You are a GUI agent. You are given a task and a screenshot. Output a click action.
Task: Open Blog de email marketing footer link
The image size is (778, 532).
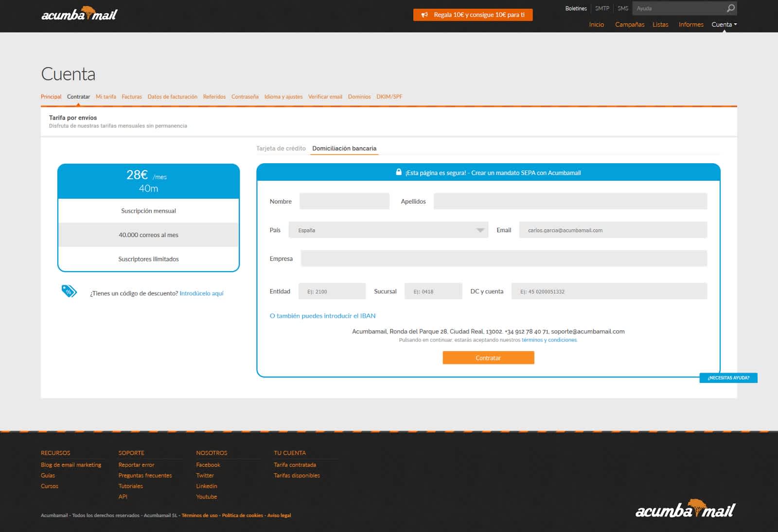point(71,465)
